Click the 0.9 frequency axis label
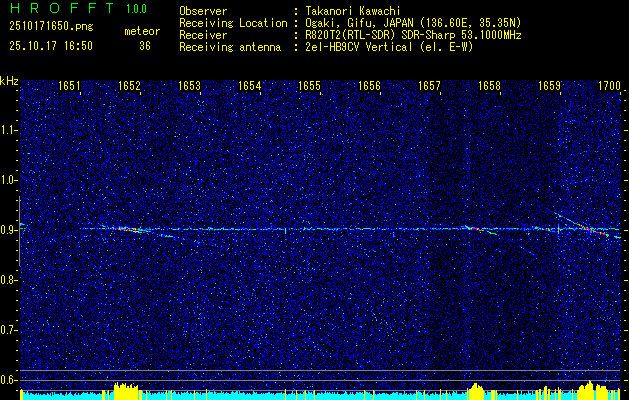Viewport: 629px width, 400px height. [x=8, y=230]
